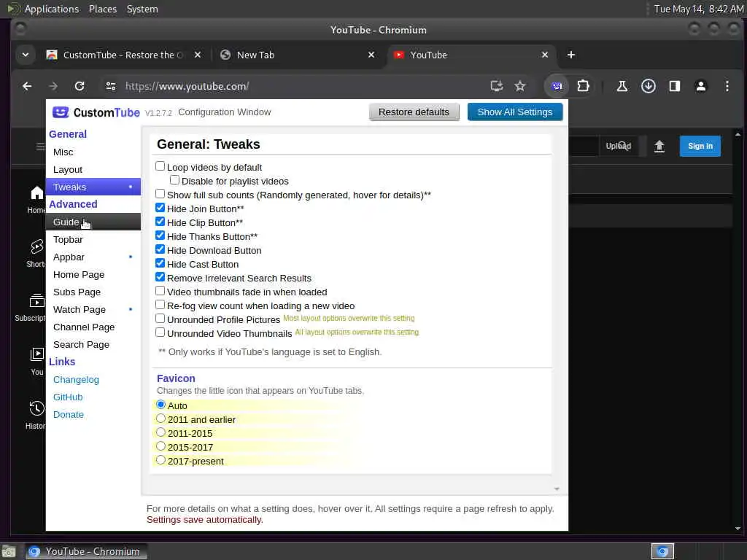Select the Auto favicon option

click(x=161, y=405)
